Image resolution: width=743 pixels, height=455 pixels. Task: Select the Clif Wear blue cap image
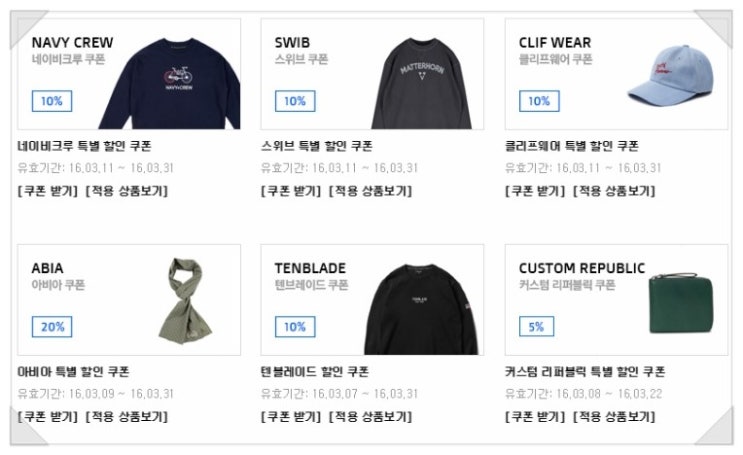tap(671, 75)
